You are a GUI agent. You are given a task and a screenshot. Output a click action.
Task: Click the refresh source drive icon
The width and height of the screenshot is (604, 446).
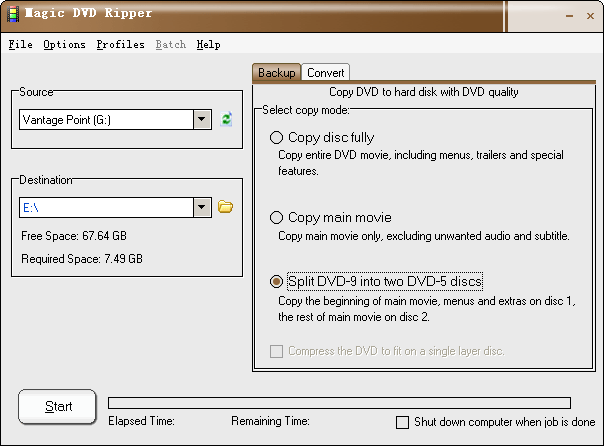(227, 120)
